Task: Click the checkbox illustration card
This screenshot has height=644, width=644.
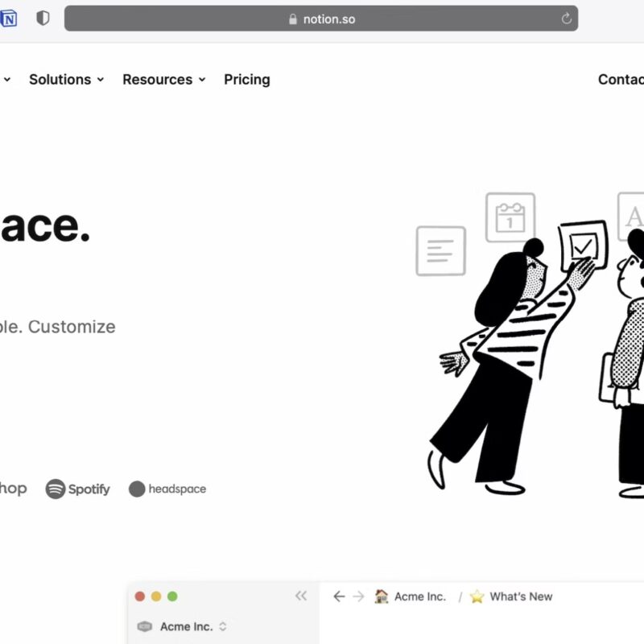Action: pos(583,246)
